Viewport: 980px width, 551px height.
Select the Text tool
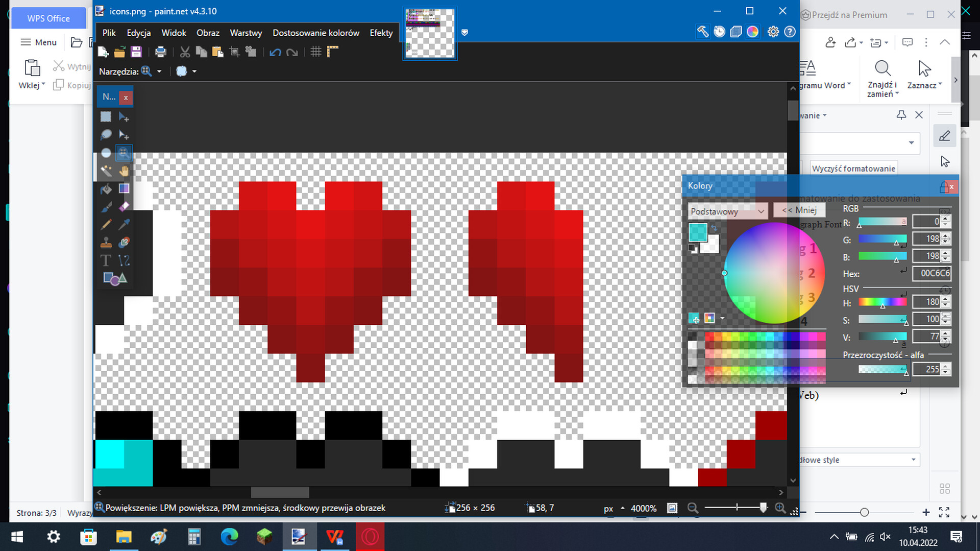click(x=106, y=260)
